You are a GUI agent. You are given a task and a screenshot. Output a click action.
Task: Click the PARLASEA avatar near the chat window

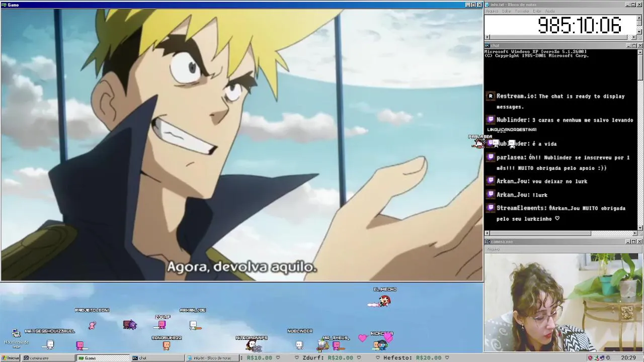[x=478, y=144]
